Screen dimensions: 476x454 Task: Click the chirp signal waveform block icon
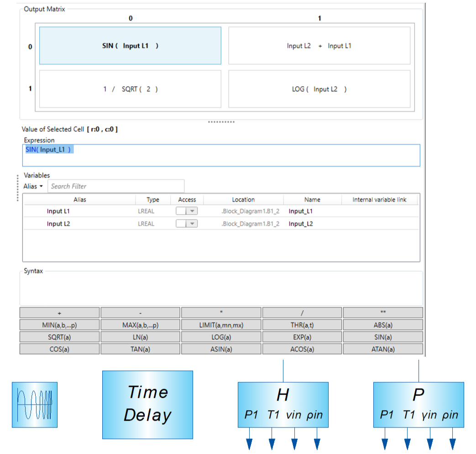pos(35,405)
